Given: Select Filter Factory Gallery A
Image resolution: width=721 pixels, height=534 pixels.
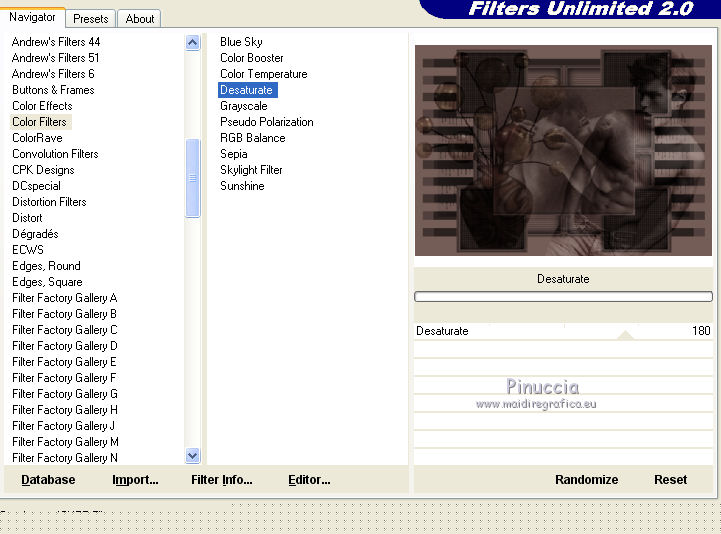Looking at the screenshot, I should tap(64, 298).
